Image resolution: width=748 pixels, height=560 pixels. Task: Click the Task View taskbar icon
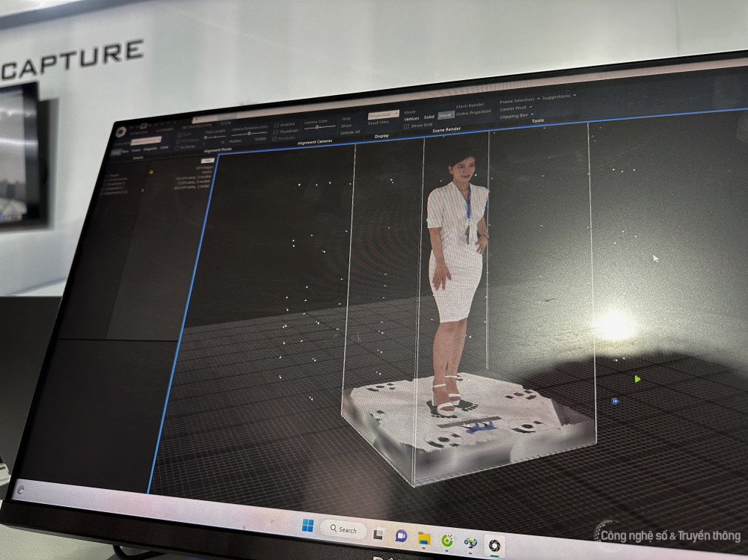[x=379, y=534]
